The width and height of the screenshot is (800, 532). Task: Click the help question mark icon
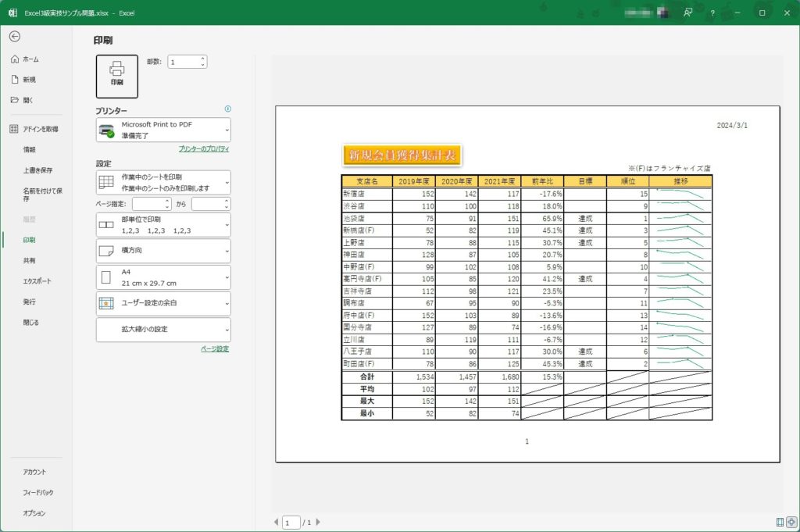tap(712, 12)
